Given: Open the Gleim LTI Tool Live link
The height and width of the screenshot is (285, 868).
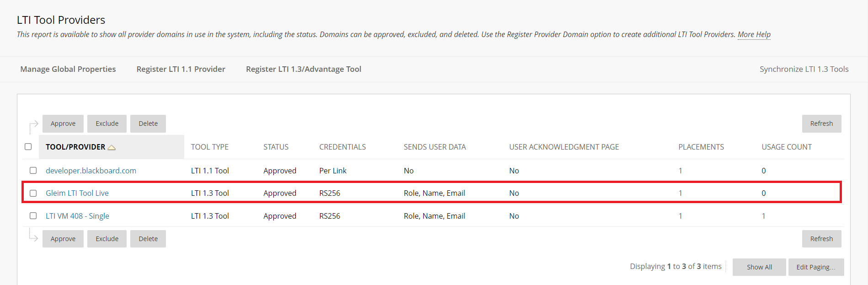Looking at the screenshot, I should (x=77, y=193).
